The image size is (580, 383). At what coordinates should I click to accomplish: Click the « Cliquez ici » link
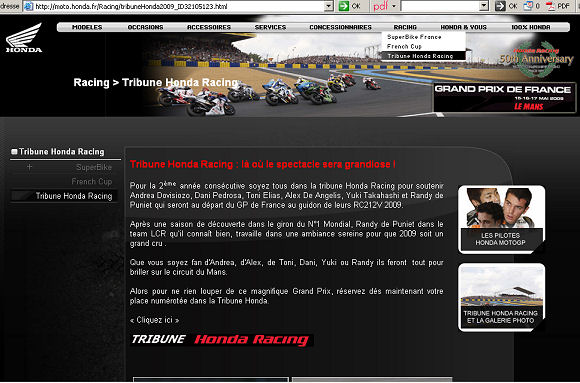[x=155, y=320]
